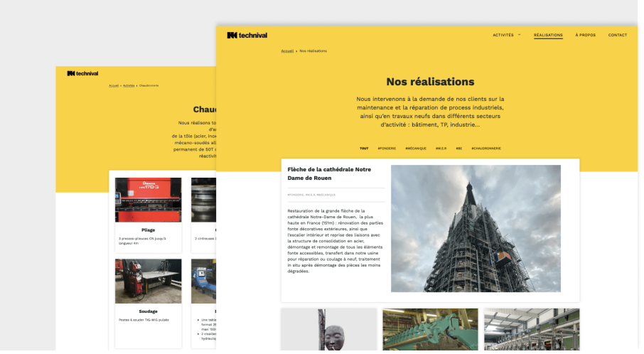Viewport: 644px width, 354px height.
Task: Click the Accueil breadcrumb above Nos réalisations
Action: point(287,51)
